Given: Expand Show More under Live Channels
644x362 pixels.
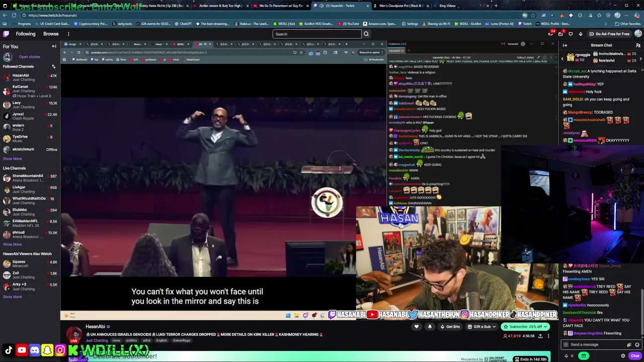Looking at the screenshot, I should 12,244.
